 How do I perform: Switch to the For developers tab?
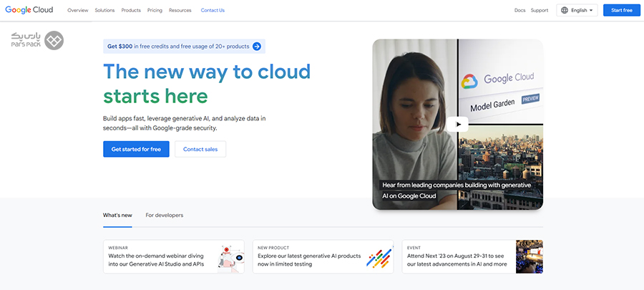pyautogui.click(x=165, y=216)
